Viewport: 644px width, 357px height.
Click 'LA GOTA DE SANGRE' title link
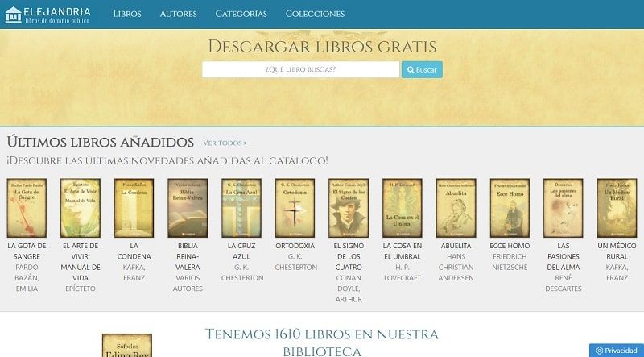(x=27, y=251)
